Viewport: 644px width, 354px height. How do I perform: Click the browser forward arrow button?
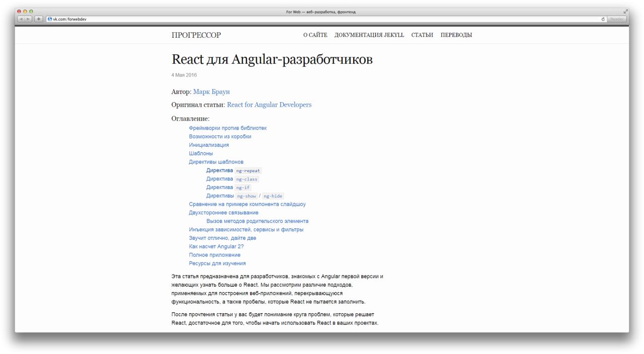(29, 19)
